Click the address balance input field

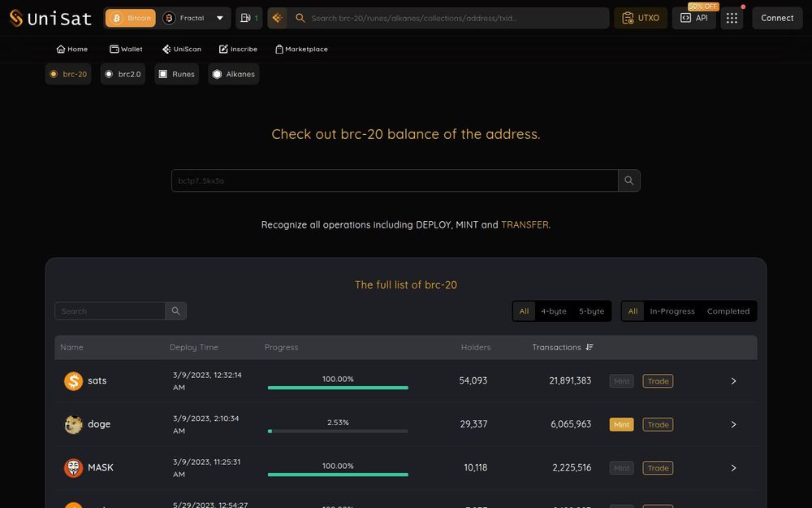[x=395, y=180]
